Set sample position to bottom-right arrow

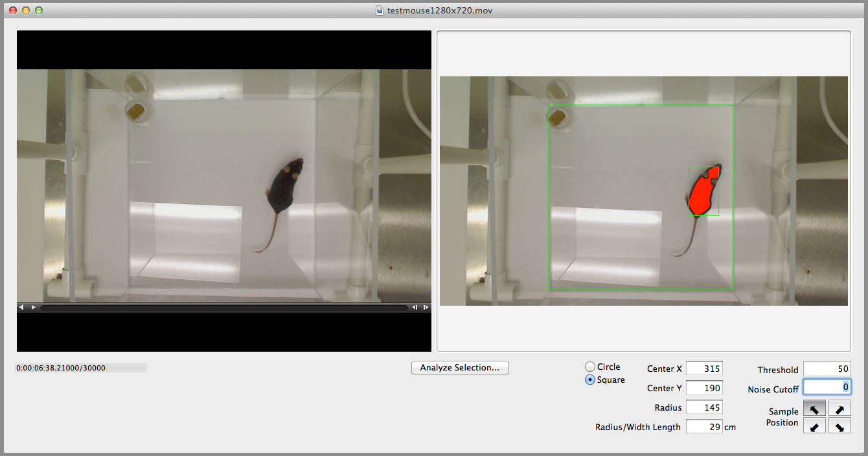pyautogui.click(x=839, y=426)
